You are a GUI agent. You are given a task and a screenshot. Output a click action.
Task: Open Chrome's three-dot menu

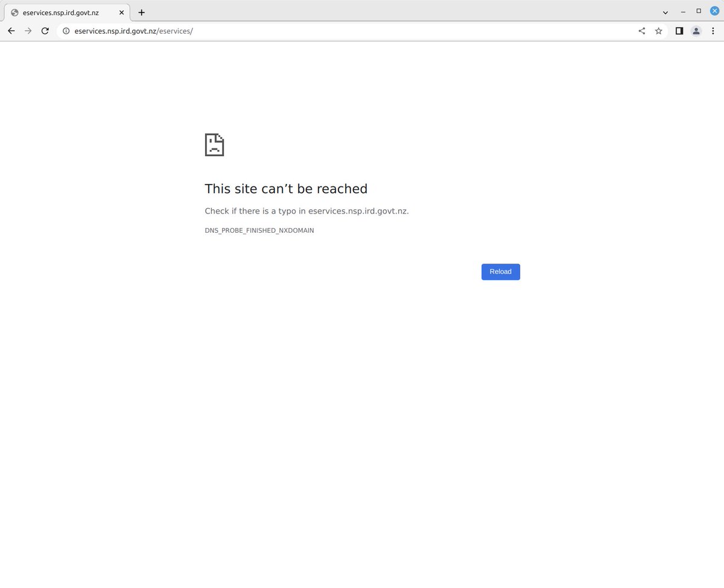(713, 31)
